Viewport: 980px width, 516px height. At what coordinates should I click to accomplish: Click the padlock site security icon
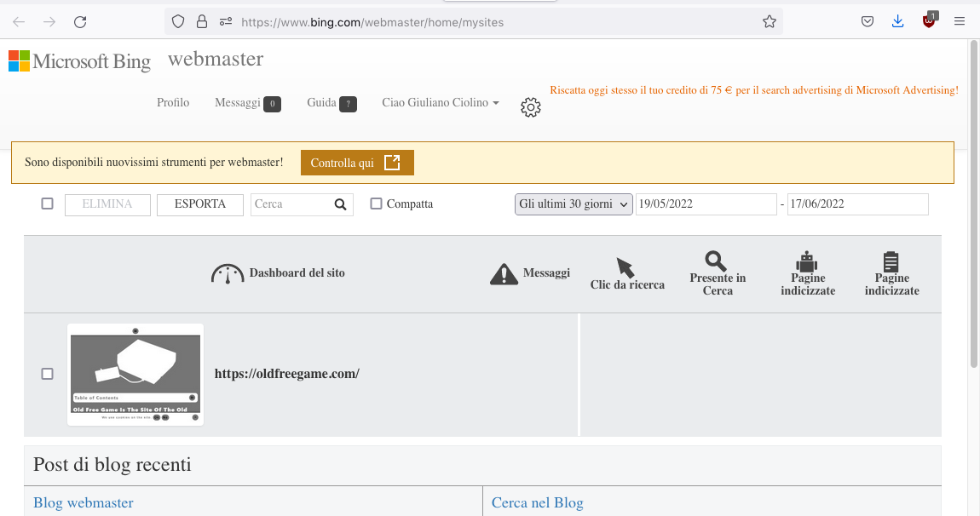pos(202,22)
